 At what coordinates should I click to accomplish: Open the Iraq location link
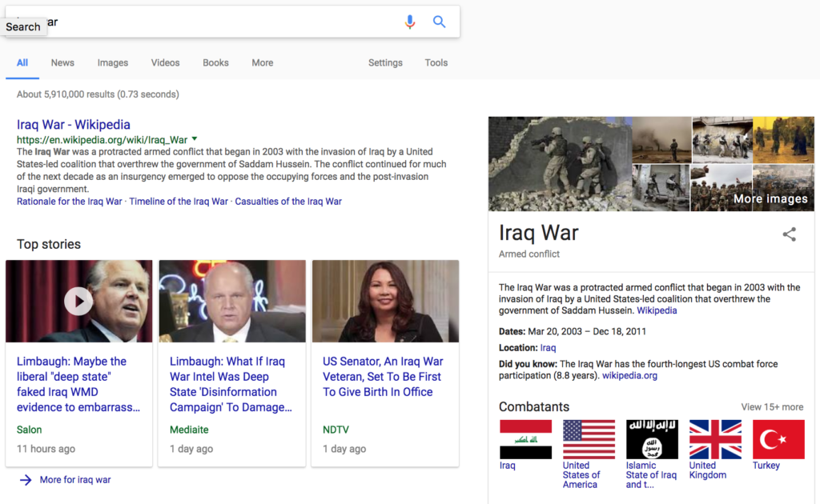(x=548, y=348)
